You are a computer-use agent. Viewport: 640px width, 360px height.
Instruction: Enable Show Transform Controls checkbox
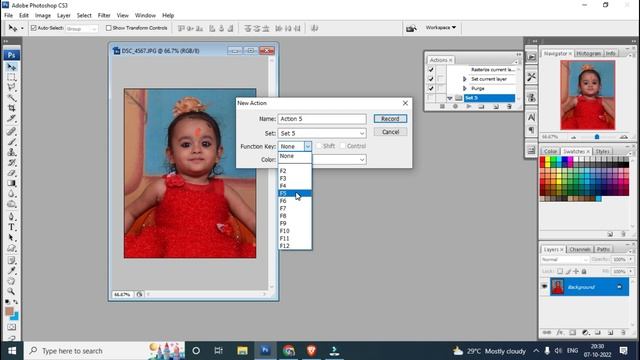(x=109, y=28)
